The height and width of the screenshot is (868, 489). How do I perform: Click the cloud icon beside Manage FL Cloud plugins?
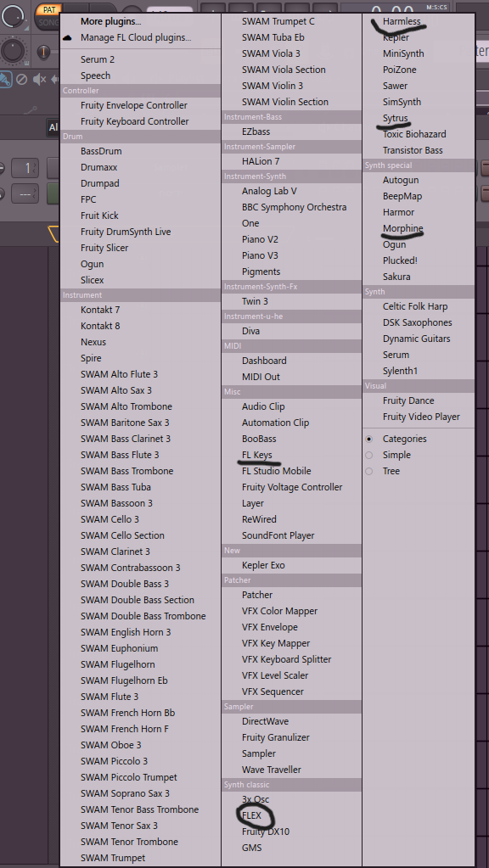click(67, 38)
